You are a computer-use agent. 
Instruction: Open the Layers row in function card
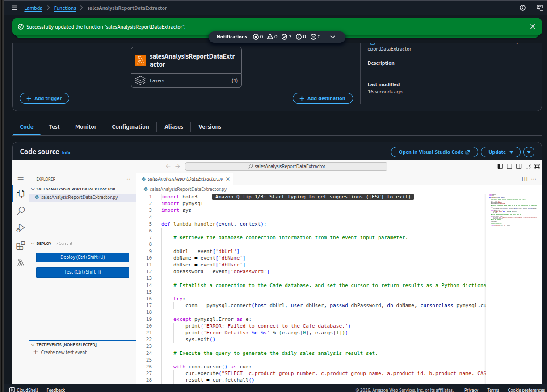coord(186,80)
